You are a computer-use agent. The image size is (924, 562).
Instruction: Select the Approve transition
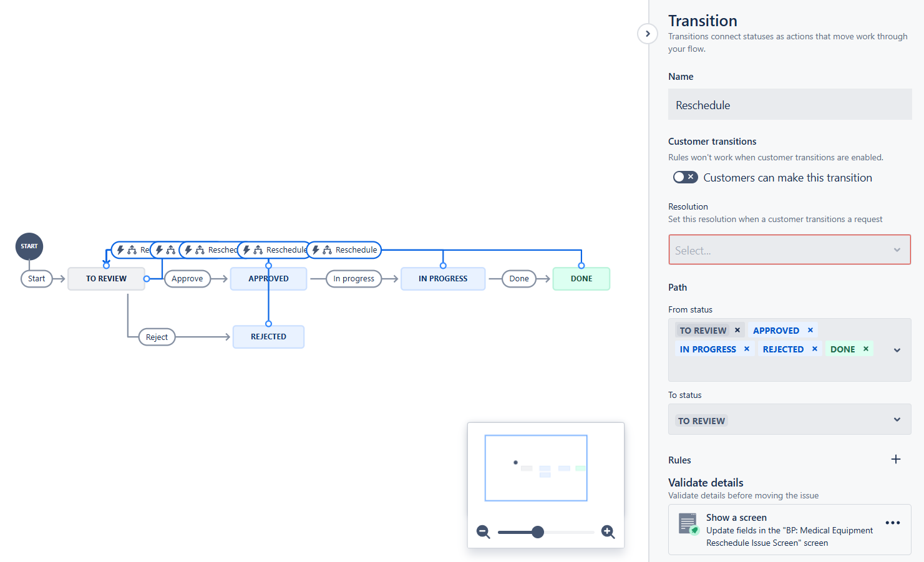tap(187, 279)
